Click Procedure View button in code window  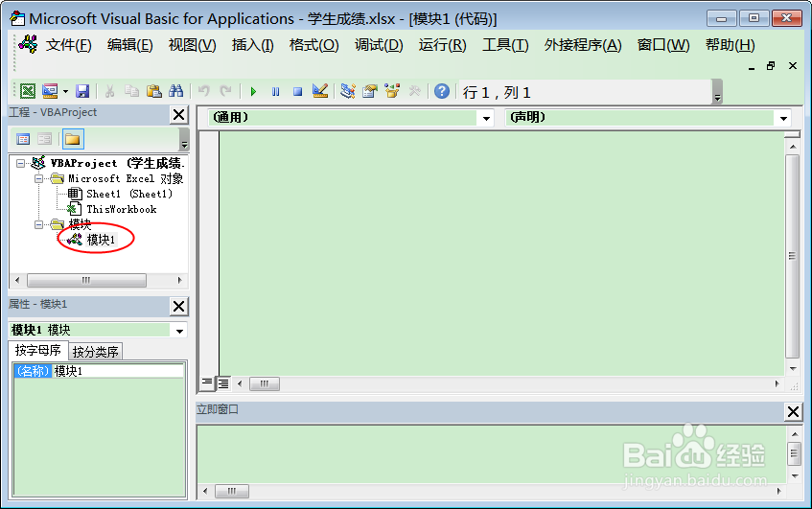(x=207, y=383)
